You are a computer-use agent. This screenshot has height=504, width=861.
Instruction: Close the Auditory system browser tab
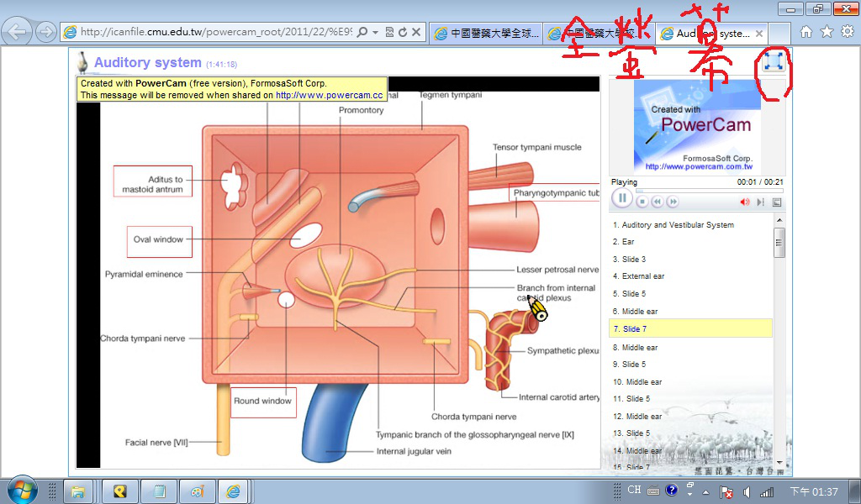click(759, 34)
